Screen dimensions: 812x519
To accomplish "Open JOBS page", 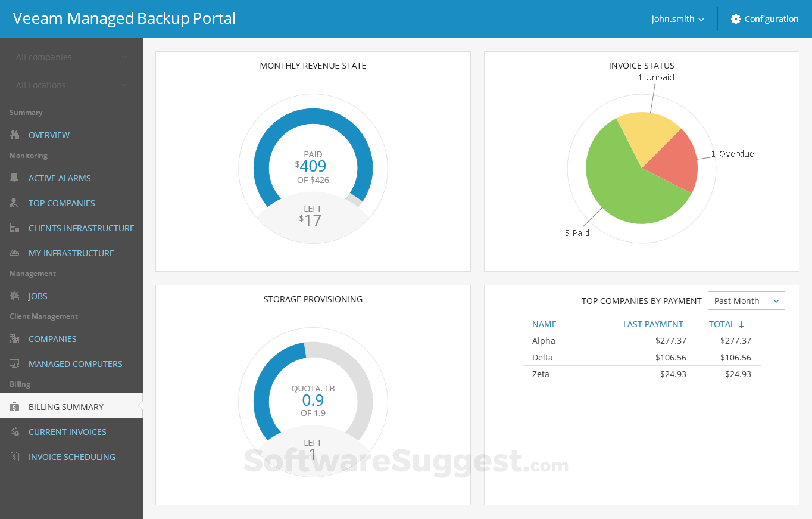I will (x=38, y=296).
